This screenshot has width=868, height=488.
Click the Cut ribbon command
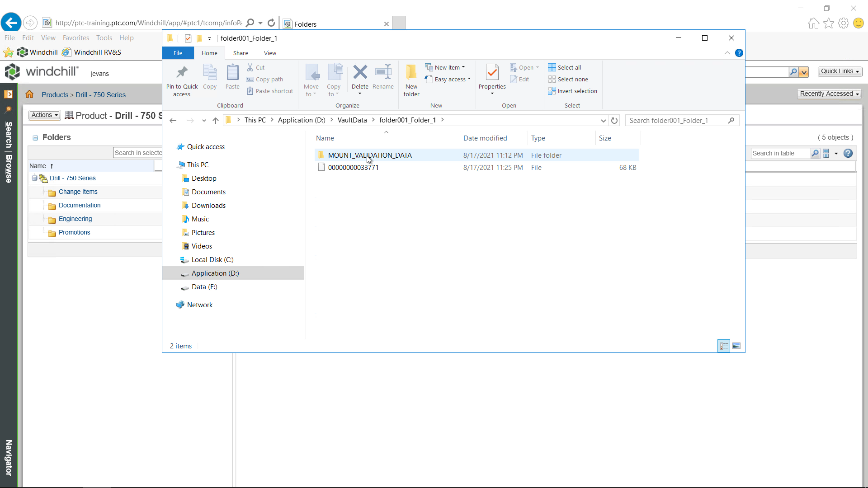tap(256, 67)
